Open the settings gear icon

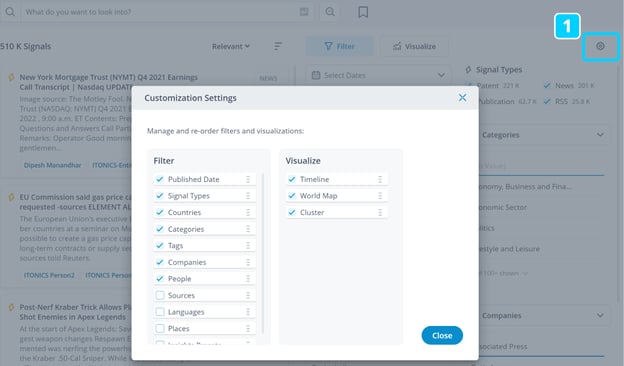600,46
